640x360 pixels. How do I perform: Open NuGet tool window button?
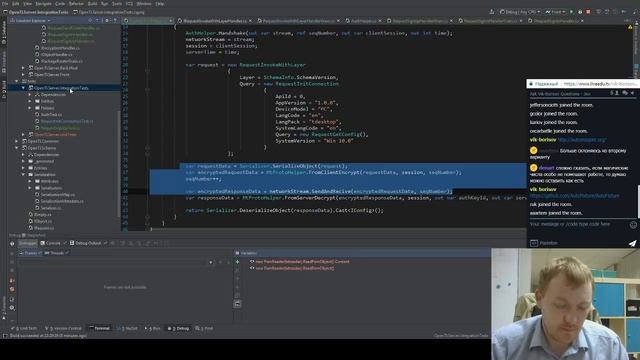pos(127,328)
